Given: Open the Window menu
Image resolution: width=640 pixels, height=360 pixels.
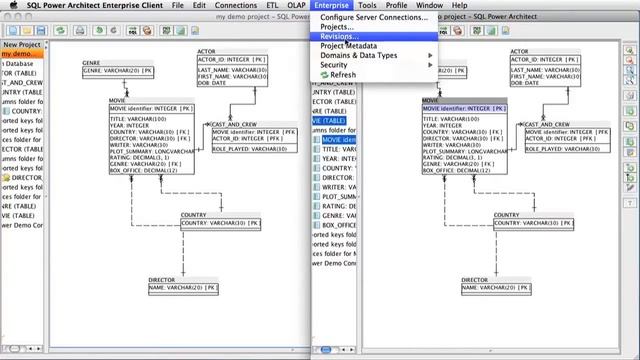Looking at the screenshot, I should click(x=429, y=5).
